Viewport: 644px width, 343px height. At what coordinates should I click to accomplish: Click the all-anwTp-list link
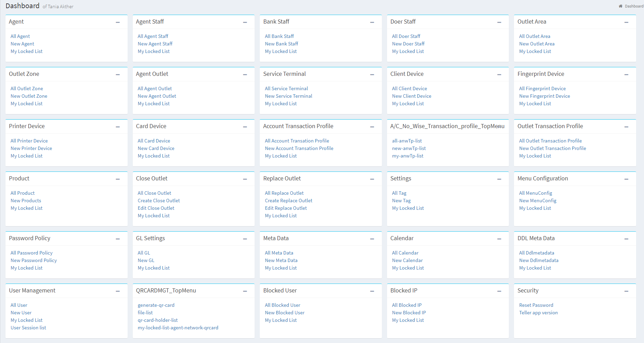click(x=407, y=141)
